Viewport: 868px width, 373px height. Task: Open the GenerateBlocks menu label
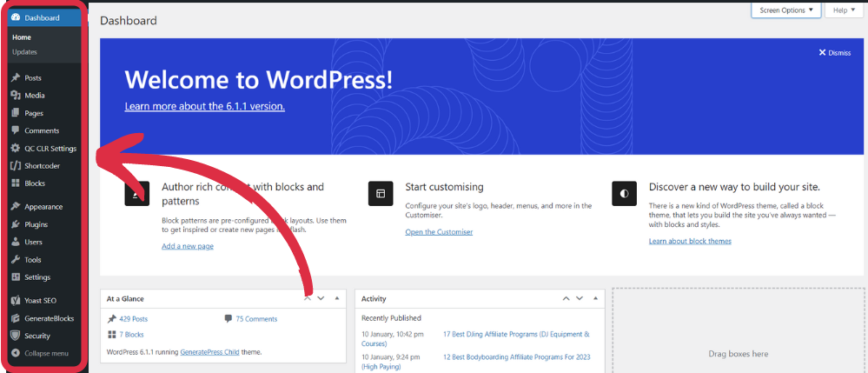coord(49,319)
